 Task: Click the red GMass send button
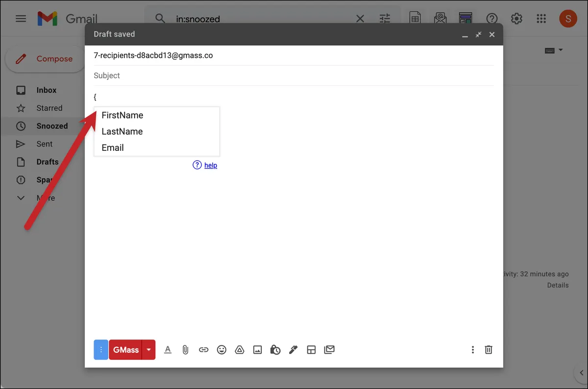[x=125, y=350]
